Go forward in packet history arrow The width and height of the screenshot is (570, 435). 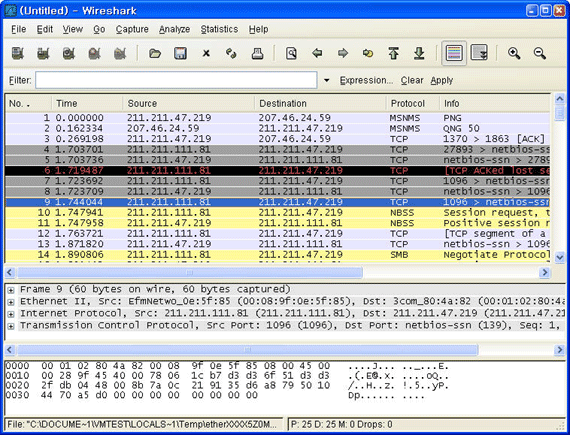coord(342,53)
